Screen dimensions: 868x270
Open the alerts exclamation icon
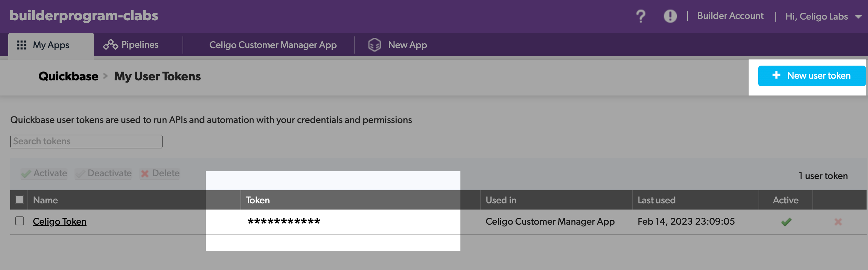coord(670,16)
